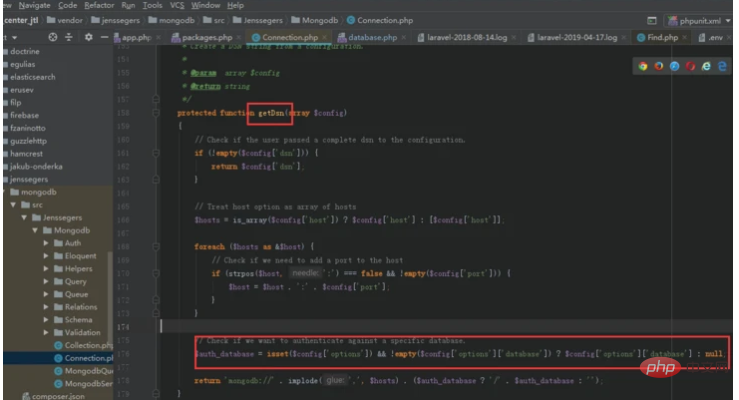Expand the Helpers folder
This screenshot has width=739, height=400.
click(46, 269)
